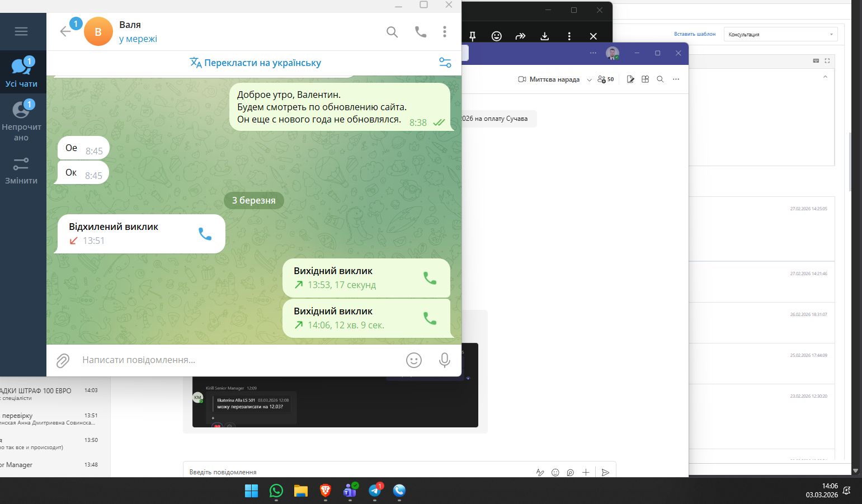This screenshot has height=504, width=862.
Task: Click the '3 березня' date badge
Action: click(x=254, y=200)
